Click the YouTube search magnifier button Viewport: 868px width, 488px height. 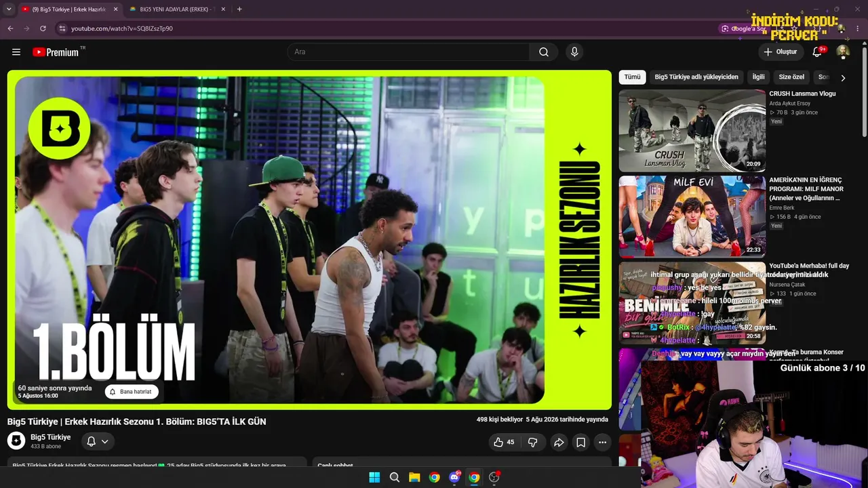pyautogui.click(x=544, y=52)
